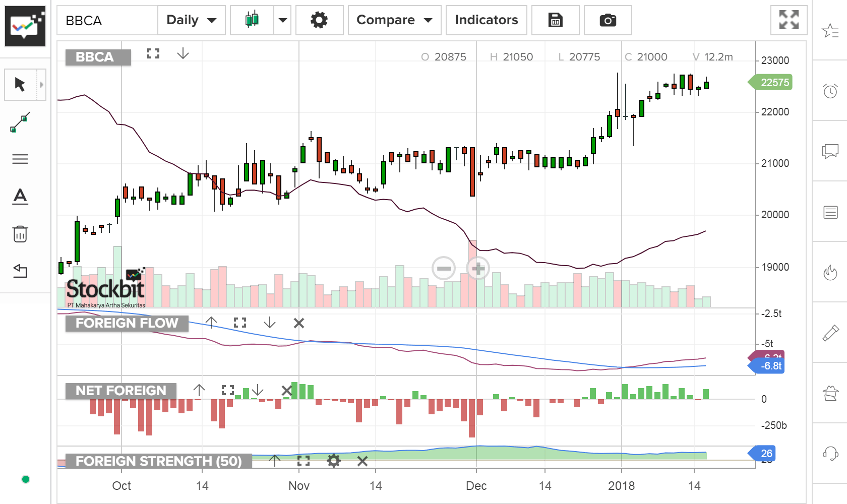
Task: View trending stocks with the flame icon
Action: 829,273
